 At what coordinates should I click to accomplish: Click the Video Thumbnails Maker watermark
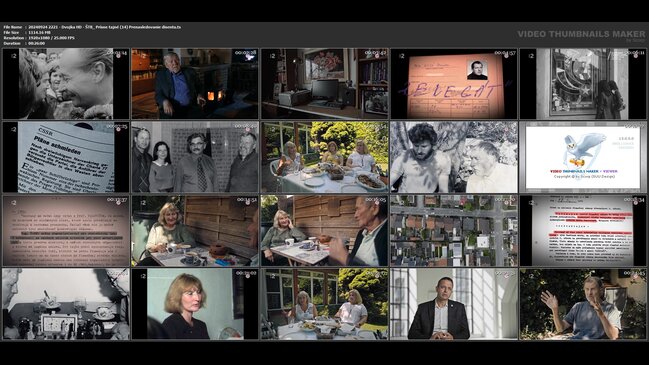[581, 35]
